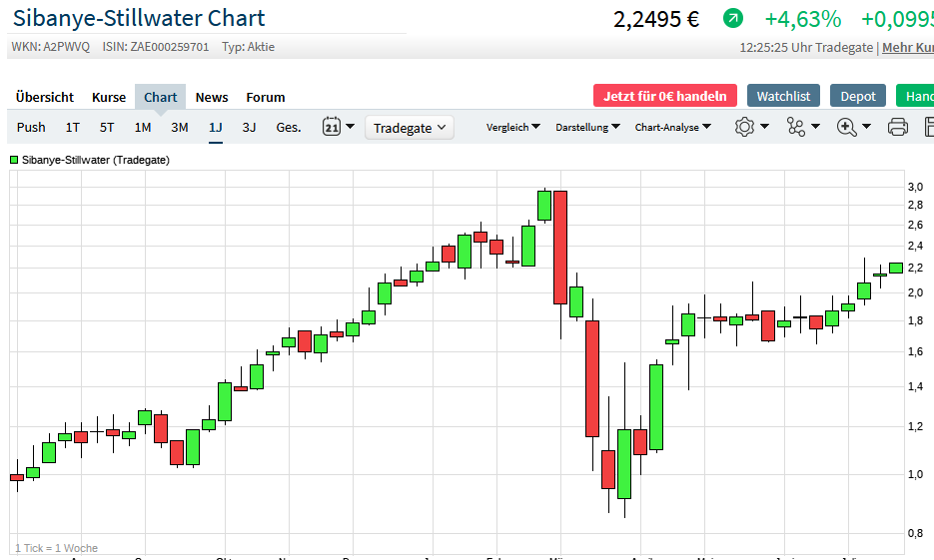Click Jetzt für 0€ handeln button
The height and width of the screenshot is (560, 934).
point(664,96)
